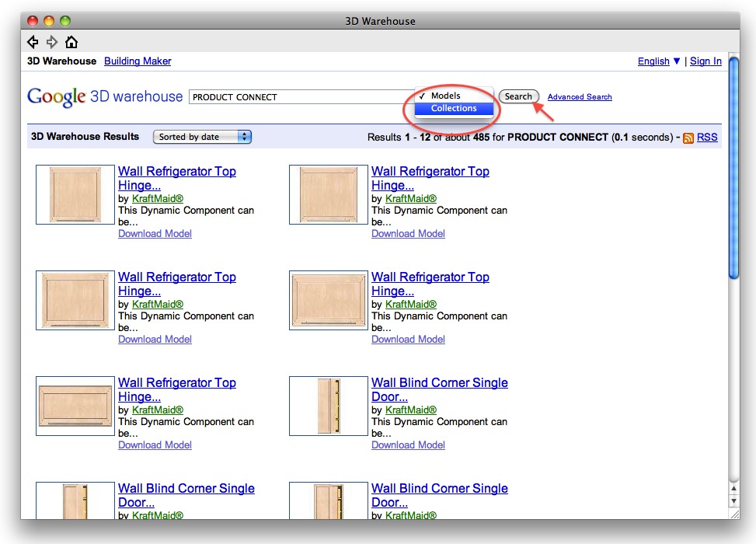Open the Sorted by date dropdown
This screenshot has width=756, height=544.
[x=202, y=137]
